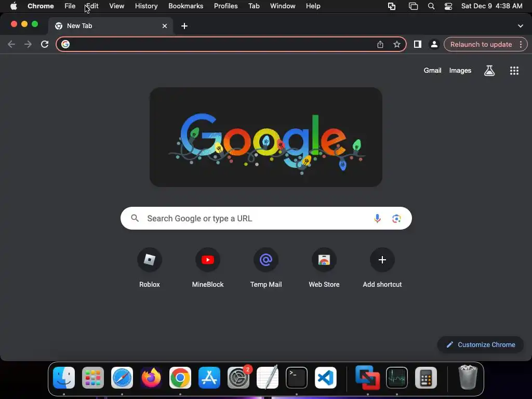This screenshot has height=399, width=532.
Task: Open the Tab menu
Action: pyautogui.click(x=254, y=6)
